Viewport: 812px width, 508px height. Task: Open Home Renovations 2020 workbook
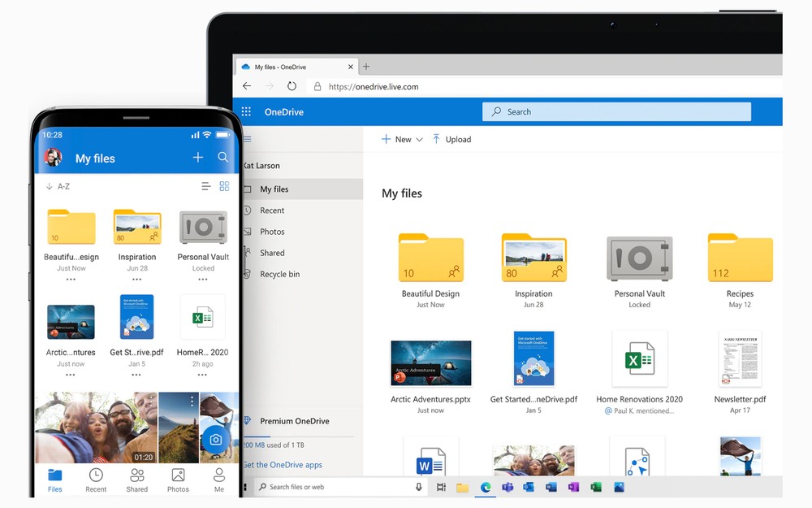pyautogui.click(x=640, y=358)
